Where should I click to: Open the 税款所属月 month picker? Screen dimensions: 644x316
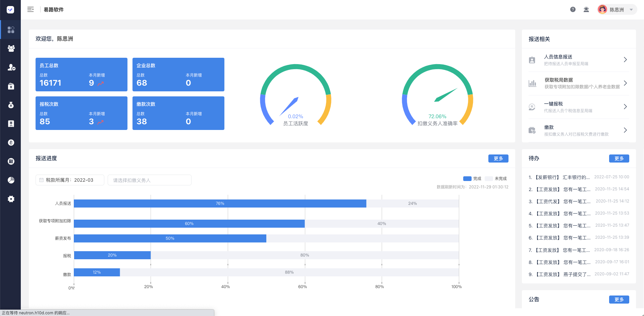click(x=70, y=180)
